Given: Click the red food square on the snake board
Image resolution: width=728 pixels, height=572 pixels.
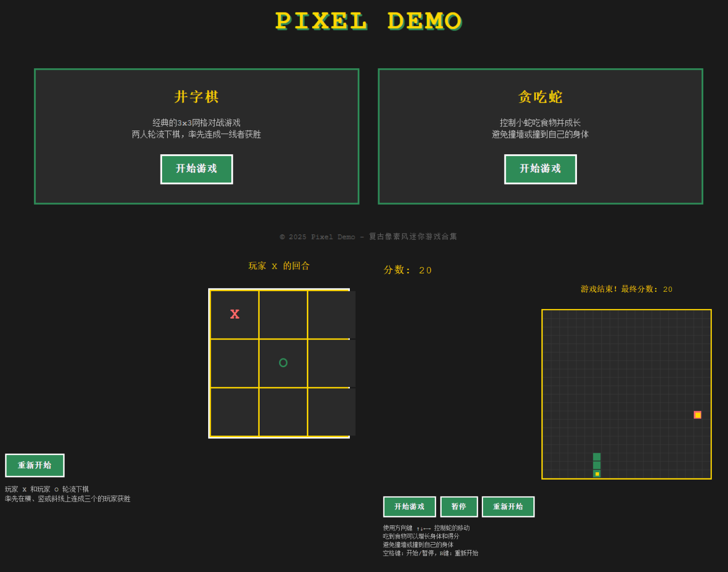Looking at the screenshot, I should pos(698,415).
